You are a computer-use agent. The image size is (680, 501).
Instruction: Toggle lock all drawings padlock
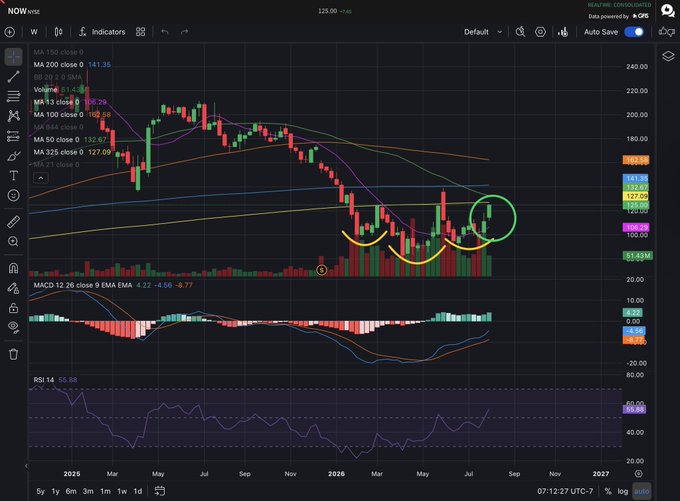coord(13,308)
